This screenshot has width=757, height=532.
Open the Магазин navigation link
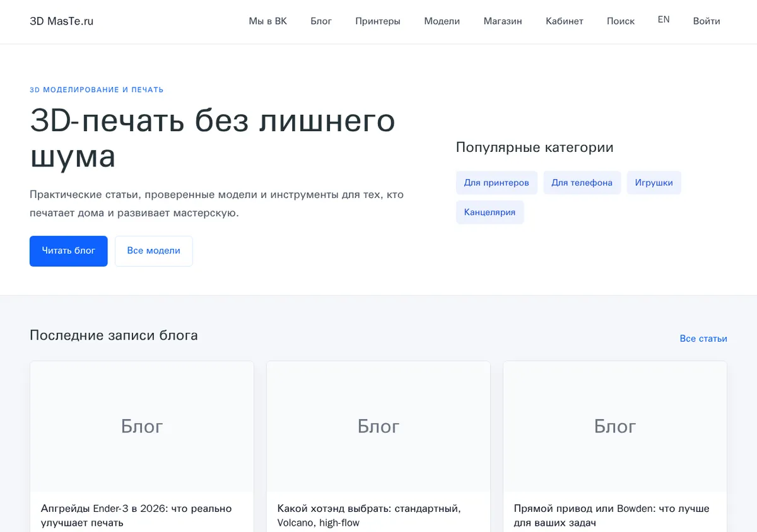pyautogui.click(x=503, y=21)
